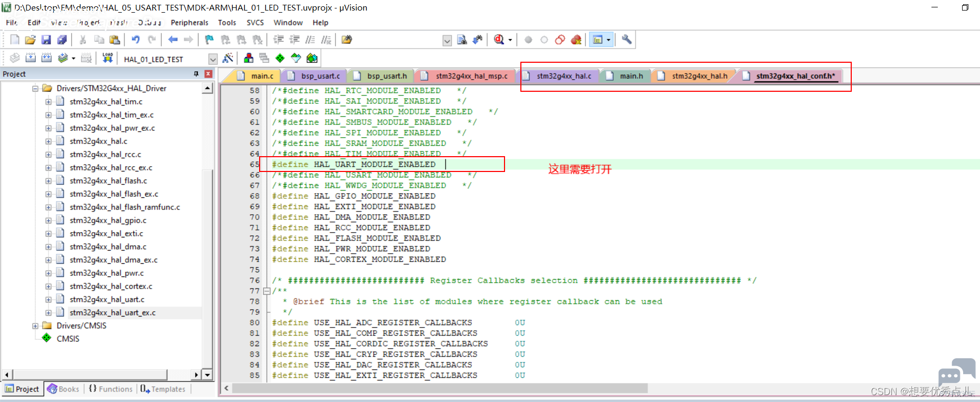Click the Save file toolbar icon
This screenshot has width=980, height=402.
coord(46,40)
